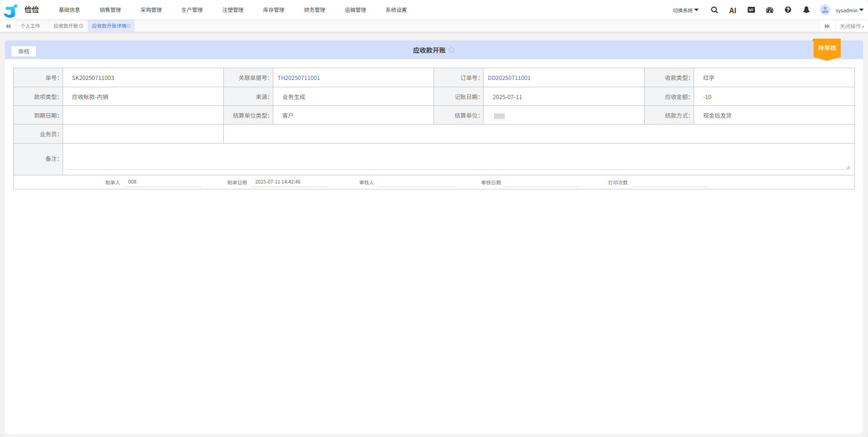Open the sysadmin user dropdown
This screenshot has width=868, height=437.
click(x=848, y=10)
